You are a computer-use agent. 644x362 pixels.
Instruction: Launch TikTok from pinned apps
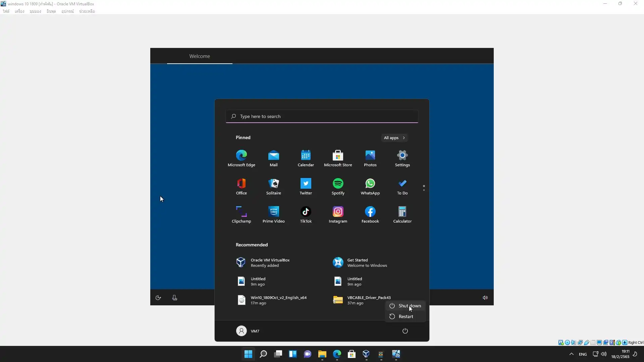[x=306, y=214]
